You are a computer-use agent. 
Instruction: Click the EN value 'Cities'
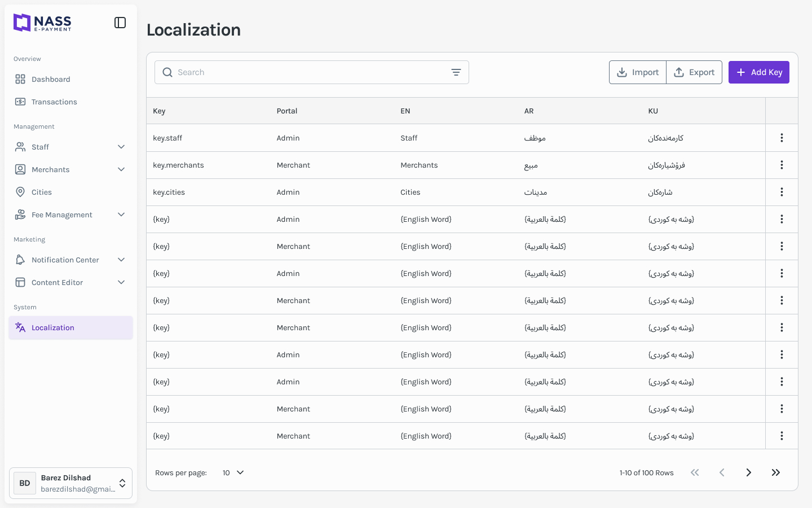(x=411, y=192)
